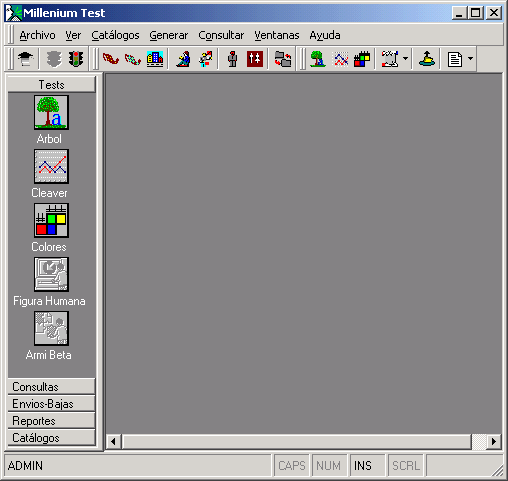Click the colored traffic light icon
Viewport: 508px width, 481px height.
(x=76, y=59)
